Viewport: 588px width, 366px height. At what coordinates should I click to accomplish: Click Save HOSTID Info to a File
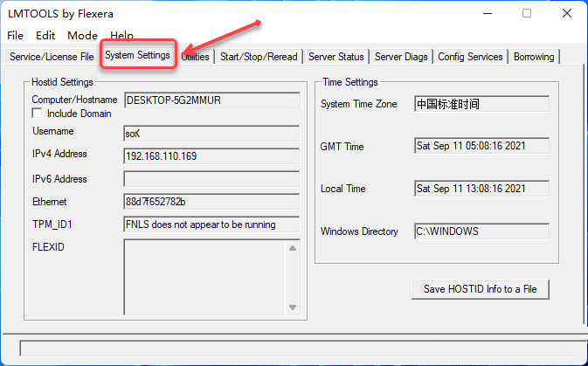coord(480,289)
